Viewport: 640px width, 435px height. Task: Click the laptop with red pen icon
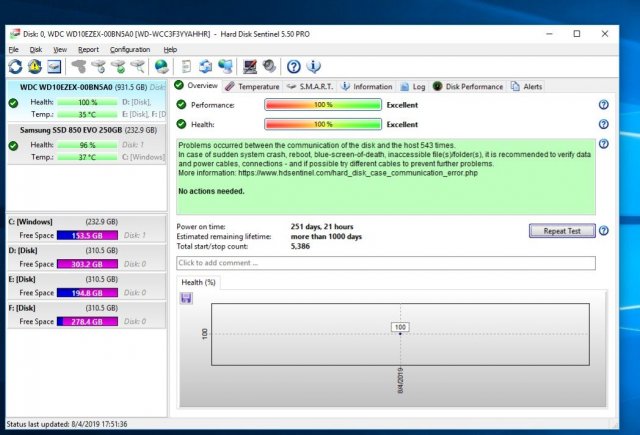[249, 66]
